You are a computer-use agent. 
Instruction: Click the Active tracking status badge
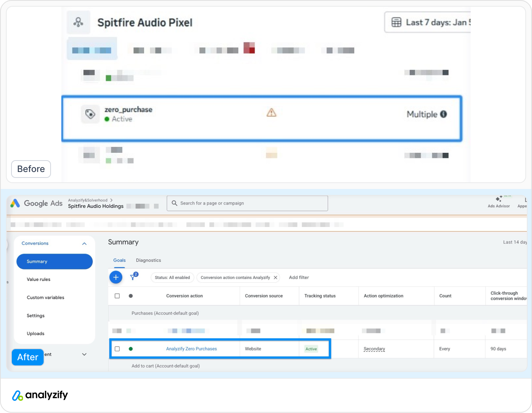point(311,349)
